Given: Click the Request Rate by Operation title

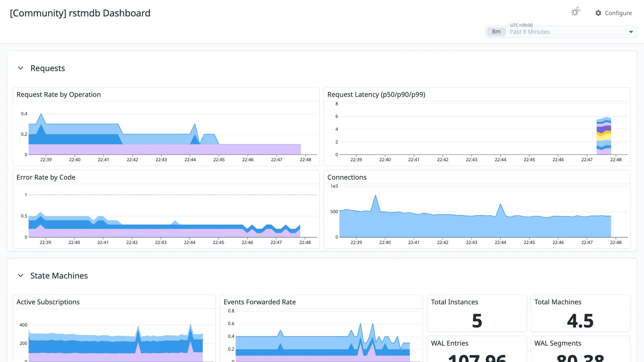Looking at the screenshot, I should 59,95.
